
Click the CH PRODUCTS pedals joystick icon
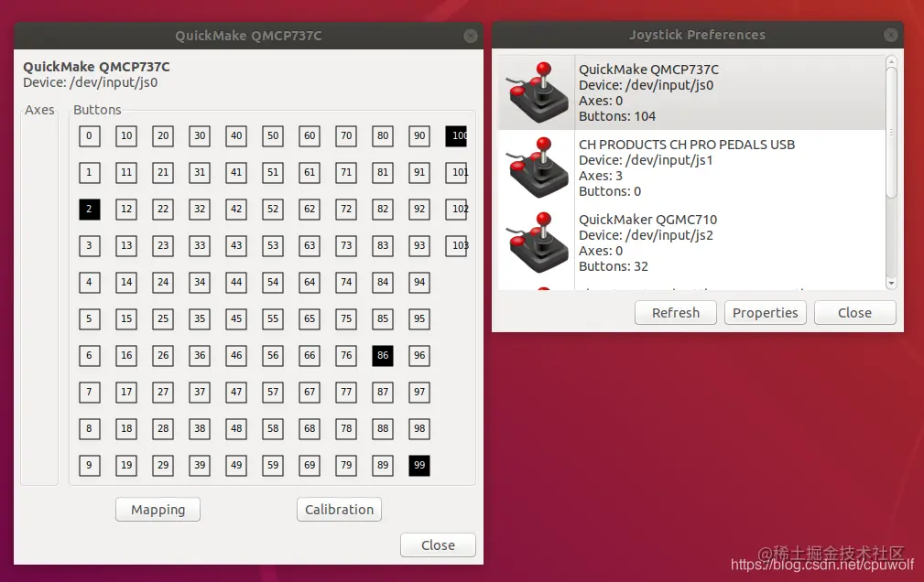538,167
